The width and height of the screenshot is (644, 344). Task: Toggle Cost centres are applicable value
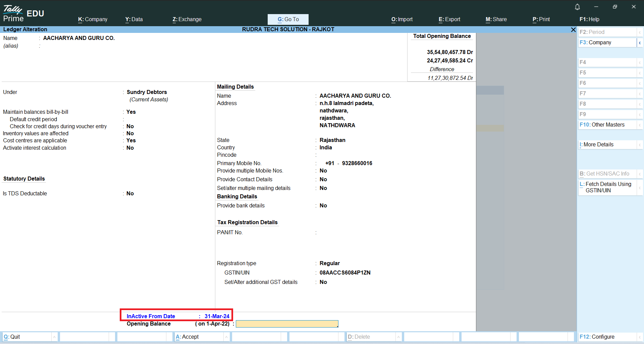[x=131, y=141]
